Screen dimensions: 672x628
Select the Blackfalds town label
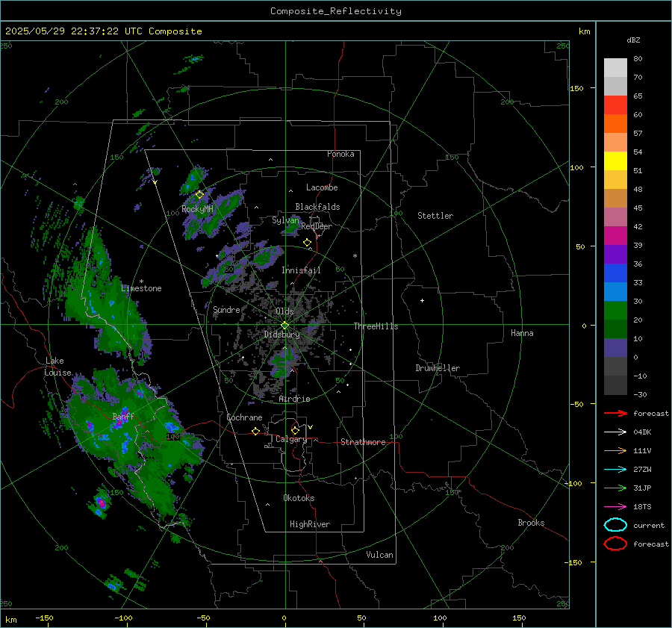click(x=317, y=207)
